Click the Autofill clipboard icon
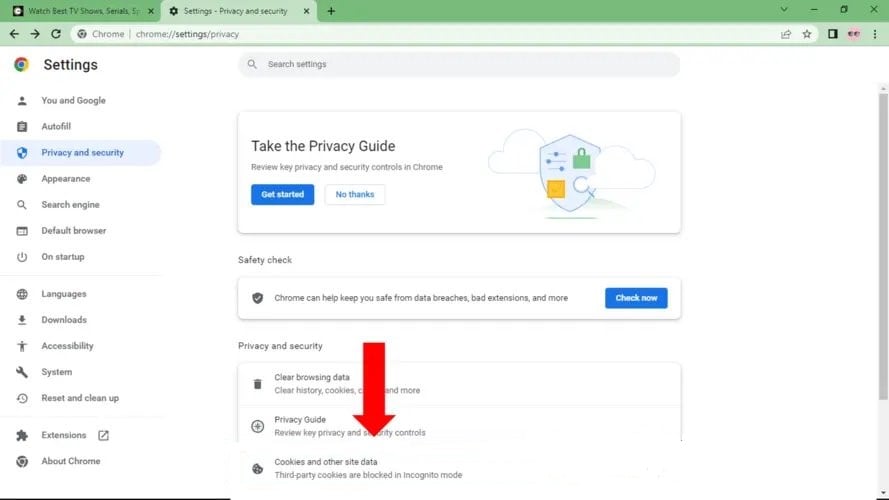The height and width of the screenshot is (500, 889). (22, 126)
